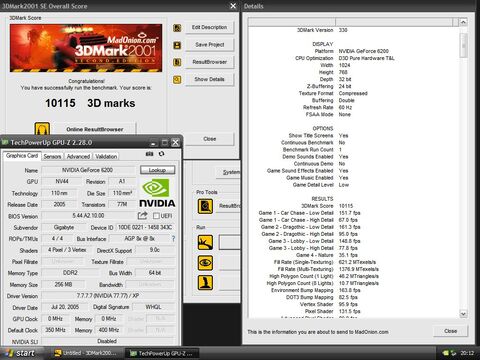Click Close in the Details window
The image size is (480, 360).
[x=450, y=331]
